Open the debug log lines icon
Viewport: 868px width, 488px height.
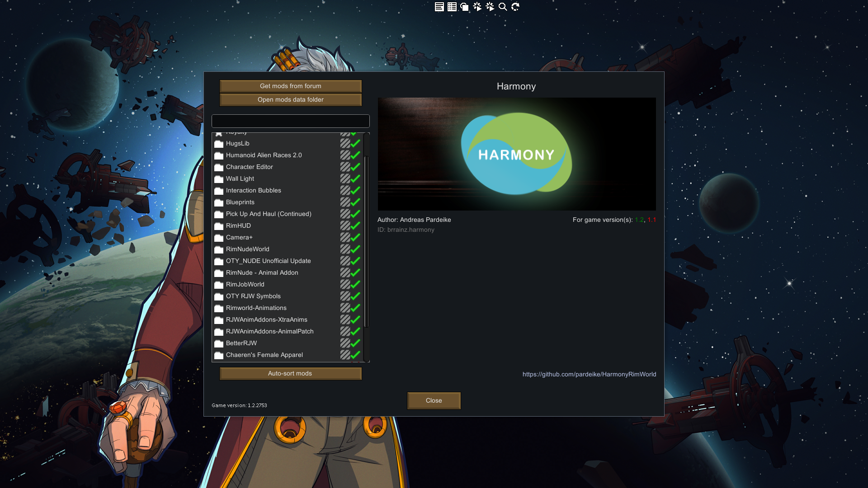[439, 7]
